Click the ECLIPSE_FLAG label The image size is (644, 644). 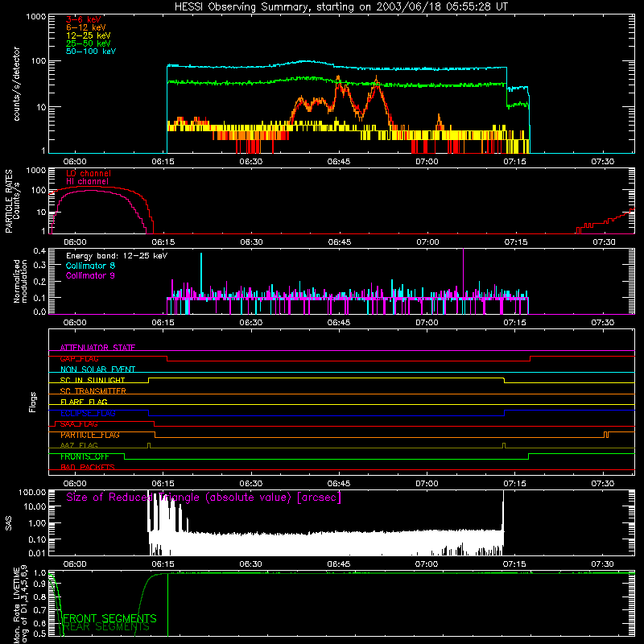88,413
